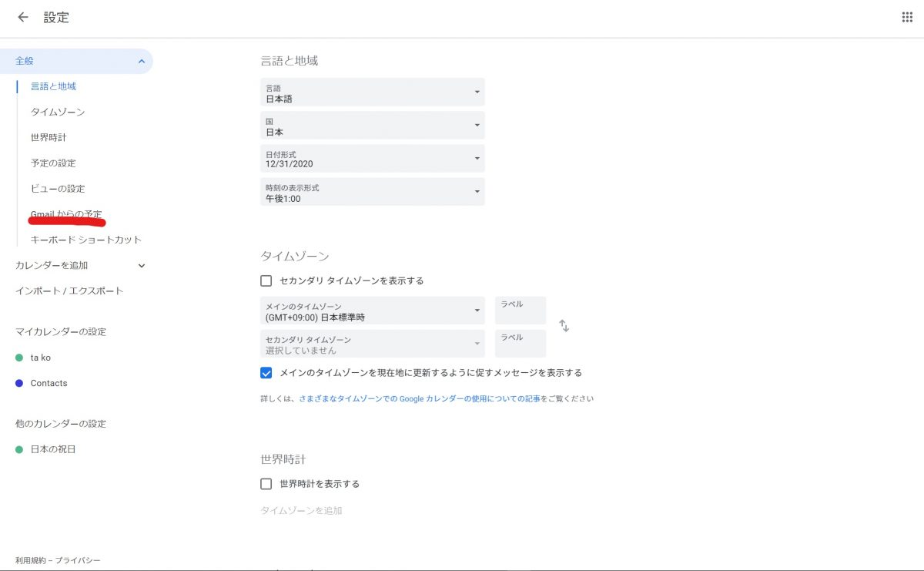This screenshot has width=924, height=571.
Task: Open the 時刻の表示形式 午後1:00 dropdown
Action: [373, 191]
